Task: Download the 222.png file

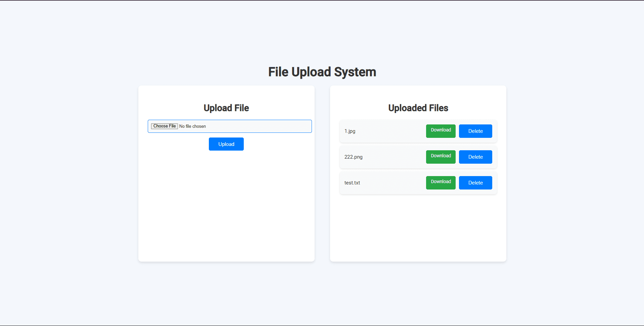Action: coord(441,157)
